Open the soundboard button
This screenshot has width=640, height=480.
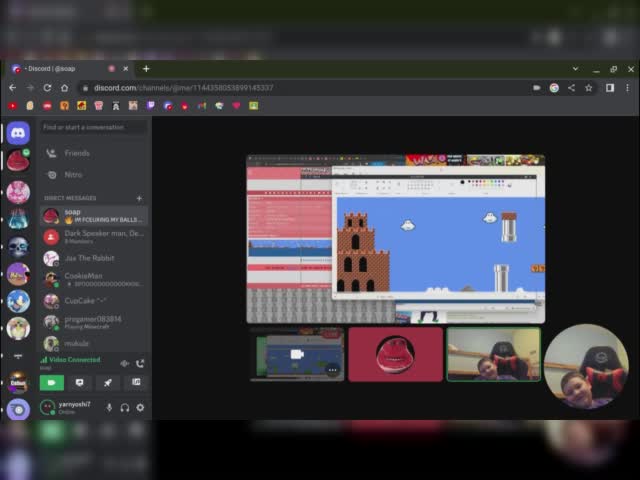[x=136, y=382]
